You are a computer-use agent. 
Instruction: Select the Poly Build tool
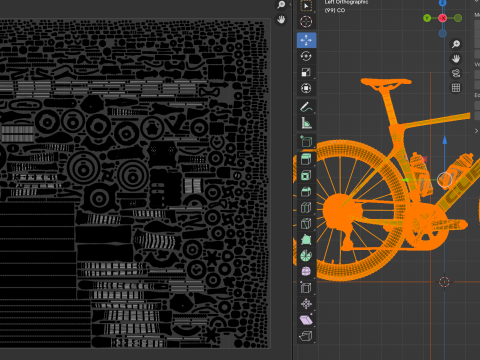[x=306, y=240]
